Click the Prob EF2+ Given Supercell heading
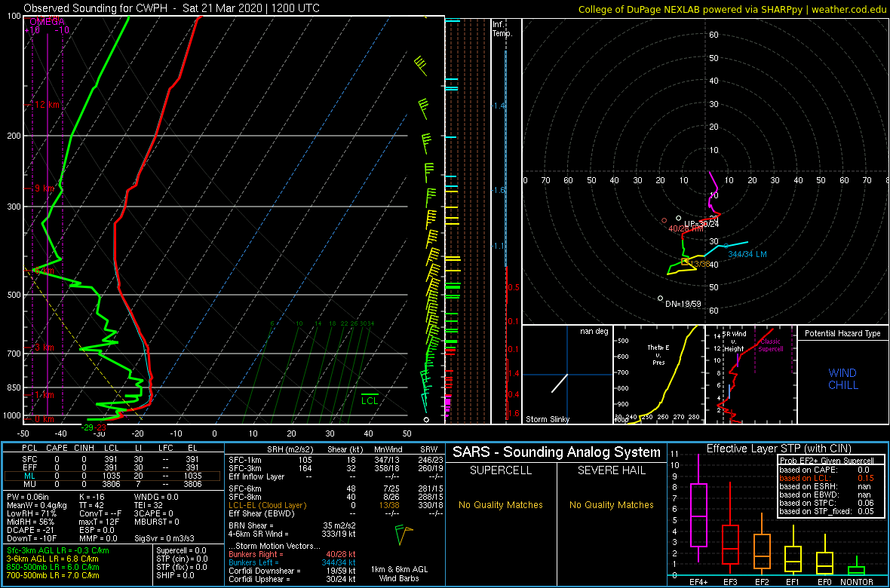 (826, 461)
